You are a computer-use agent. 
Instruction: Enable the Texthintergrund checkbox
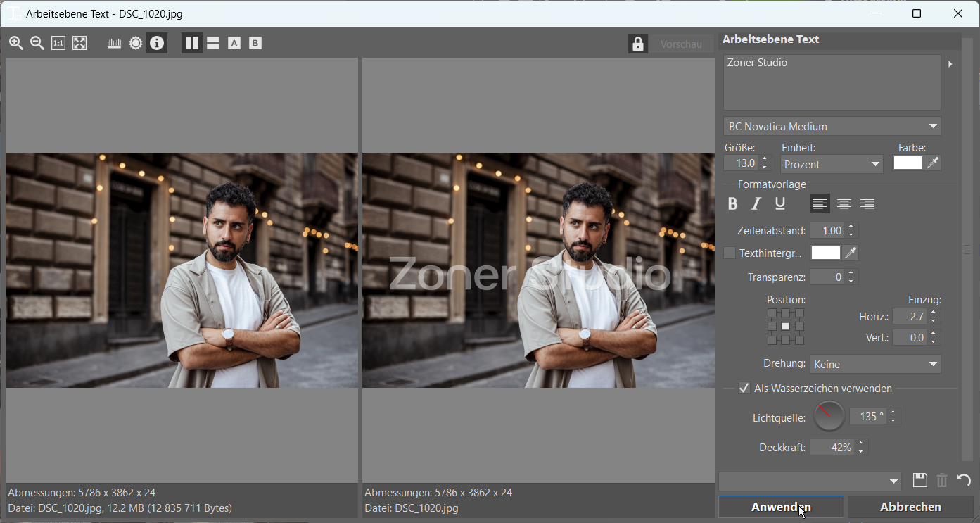730,253
